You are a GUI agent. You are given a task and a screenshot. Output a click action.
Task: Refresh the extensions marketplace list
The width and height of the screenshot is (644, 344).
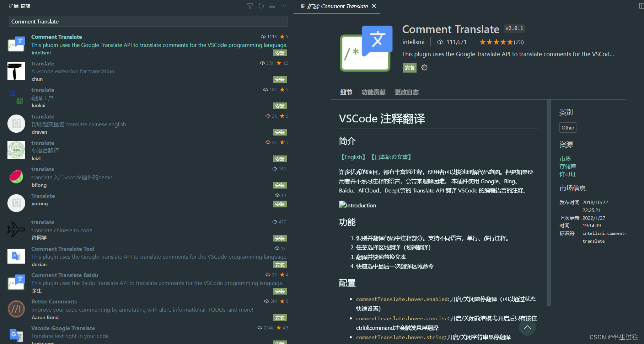coord(261,6)
